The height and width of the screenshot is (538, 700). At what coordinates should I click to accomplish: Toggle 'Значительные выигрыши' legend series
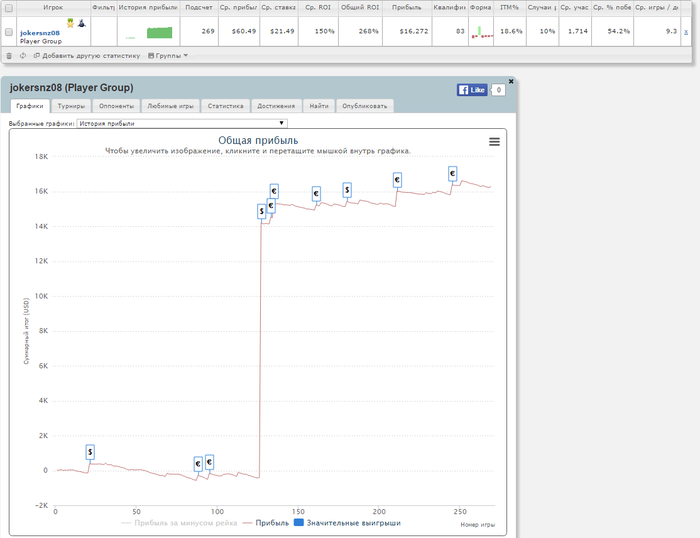pyautogui.click(x=347, y=523)
